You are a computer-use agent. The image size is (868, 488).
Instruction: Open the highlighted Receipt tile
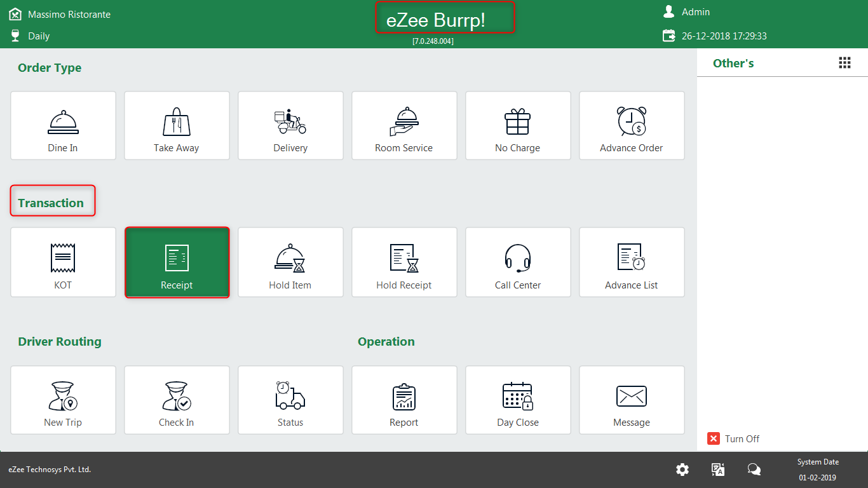point(177,262)
